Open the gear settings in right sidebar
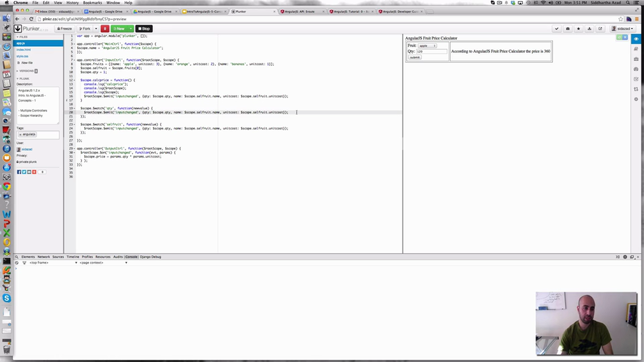This screenshot has width=644, height=362. 636,99
